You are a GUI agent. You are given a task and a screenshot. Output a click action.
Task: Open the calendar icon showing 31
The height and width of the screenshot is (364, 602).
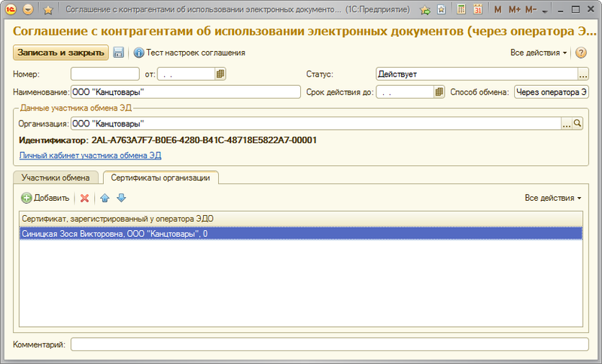[478, 9]
